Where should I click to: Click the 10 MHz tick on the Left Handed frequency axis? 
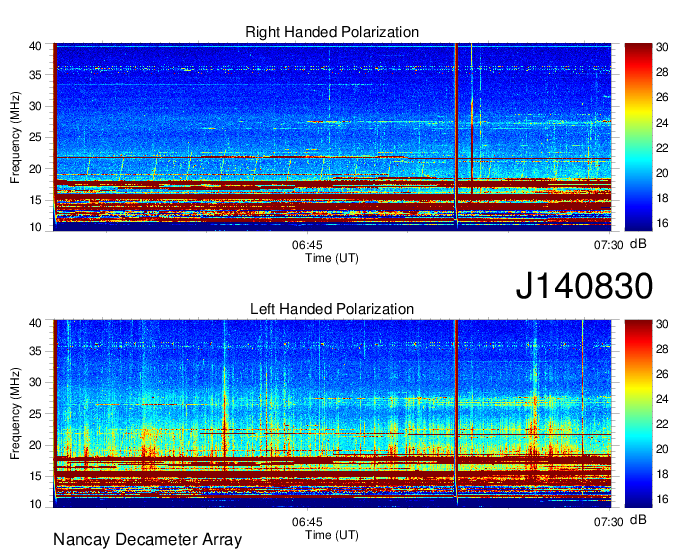tap(35, 504)
